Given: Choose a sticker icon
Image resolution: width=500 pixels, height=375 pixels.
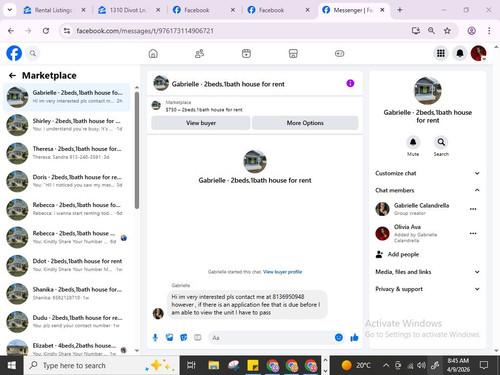Looking at the screenshot, I should point(184,338).
